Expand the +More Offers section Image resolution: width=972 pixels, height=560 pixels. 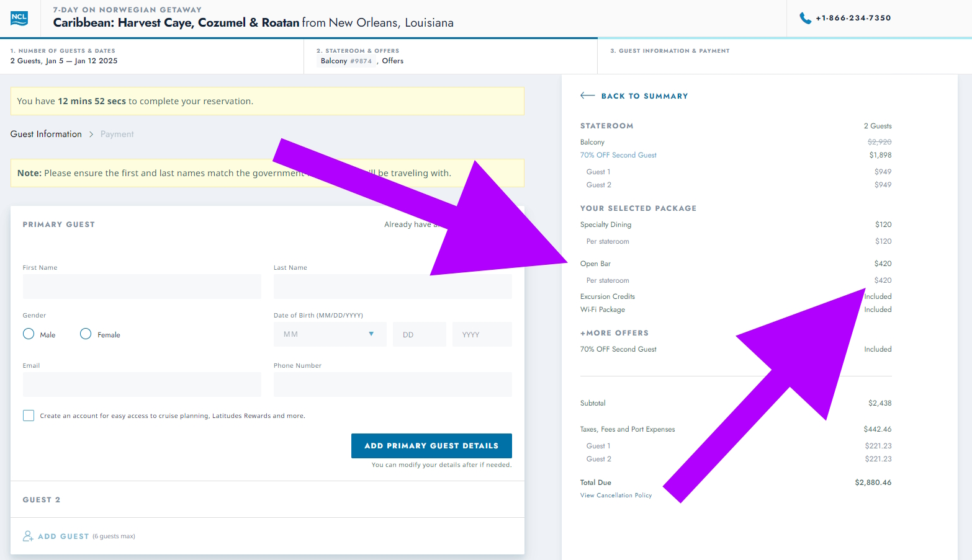click(x=614, y=333)
